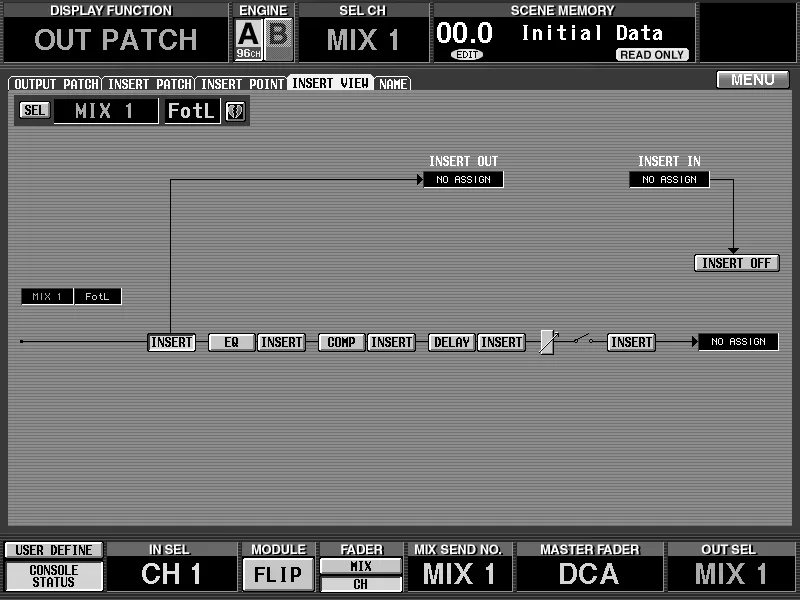Open the output NO ASSIGN box ending the chain
Screen dimensions: 800x600
[738, 342]
